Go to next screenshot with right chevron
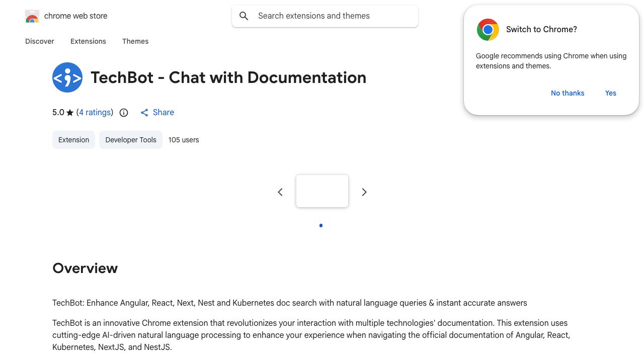644x362 pixels. pos(364,192)
